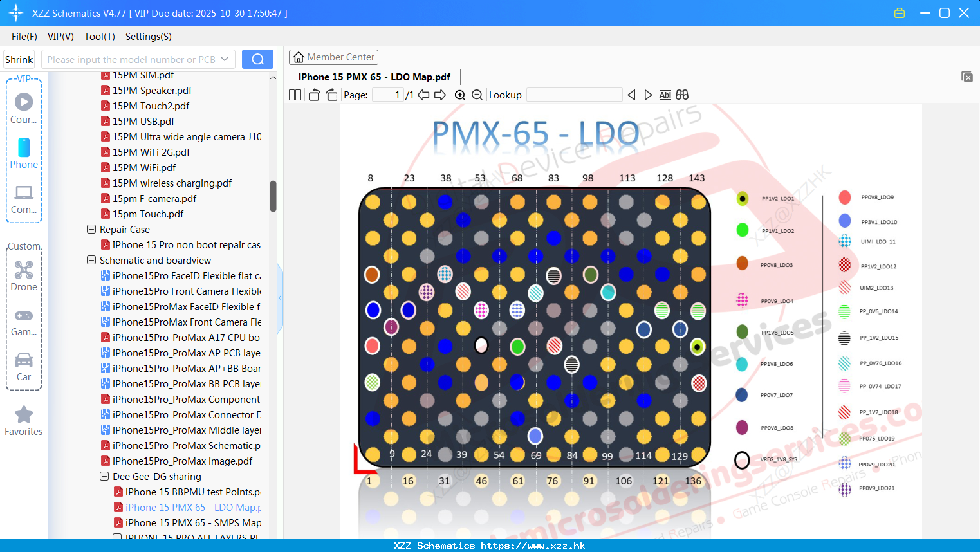Open the Member Center home button
This screenshot has width=980, height=552.
[x=333, y=57]
